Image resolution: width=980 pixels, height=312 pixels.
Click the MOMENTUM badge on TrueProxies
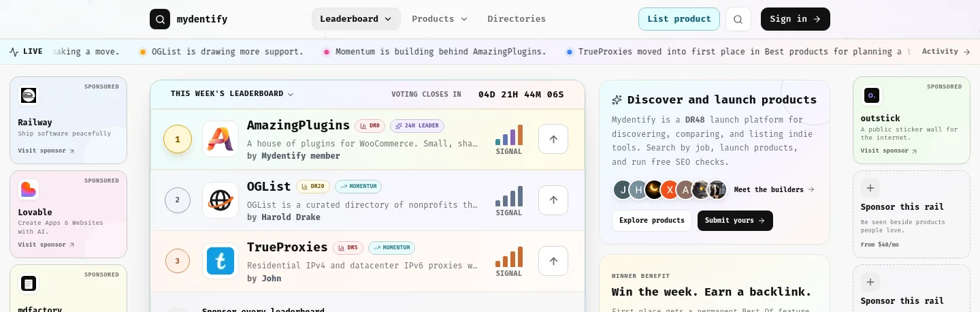tap(391, 248)
